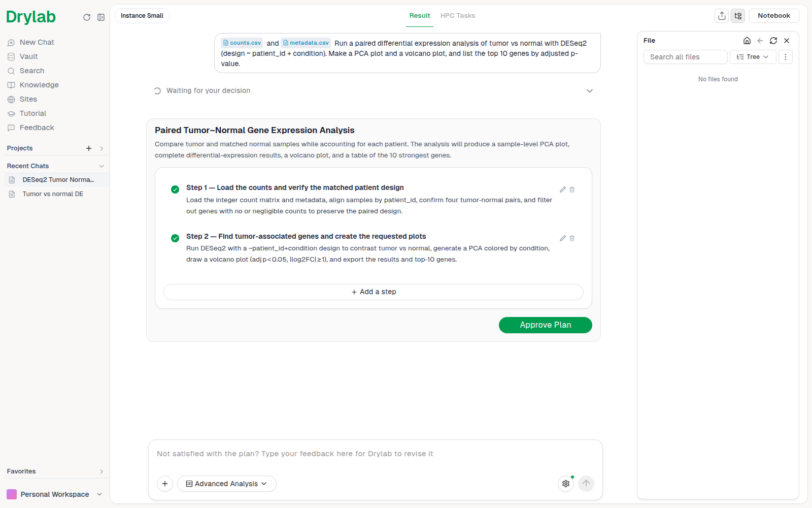Open Personal Workspace switcher

[x=54, y=494]
